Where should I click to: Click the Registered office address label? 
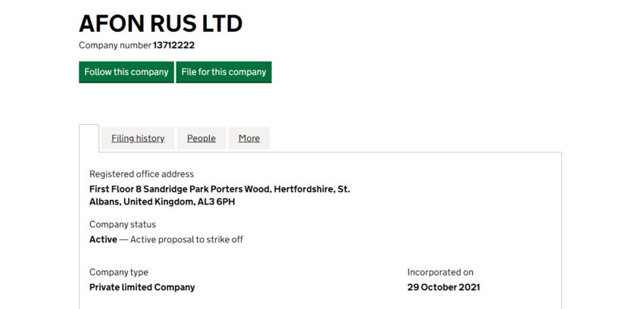click(142, 174)
